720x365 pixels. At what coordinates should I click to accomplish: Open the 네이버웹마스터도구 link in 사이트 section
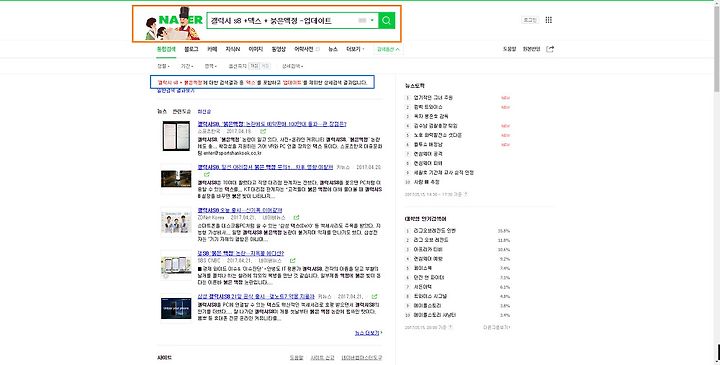tap(362, 358)
